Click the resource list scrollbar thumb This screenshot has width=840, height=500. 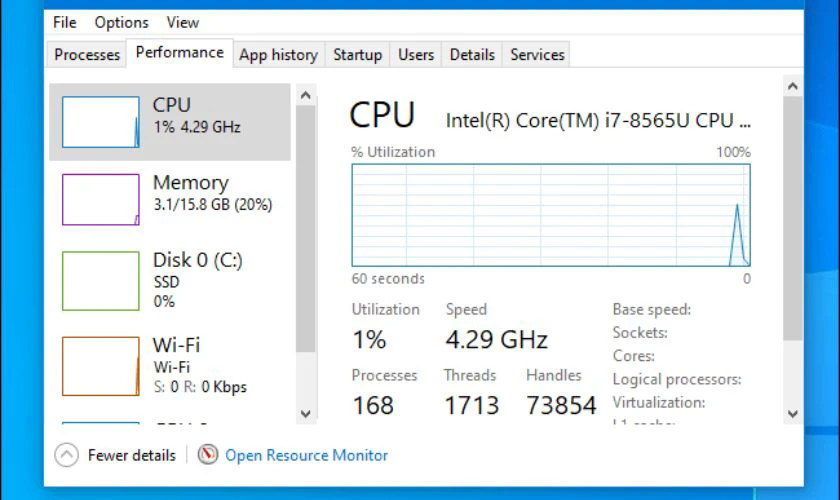pyautogui.click(x=306, y=228)
